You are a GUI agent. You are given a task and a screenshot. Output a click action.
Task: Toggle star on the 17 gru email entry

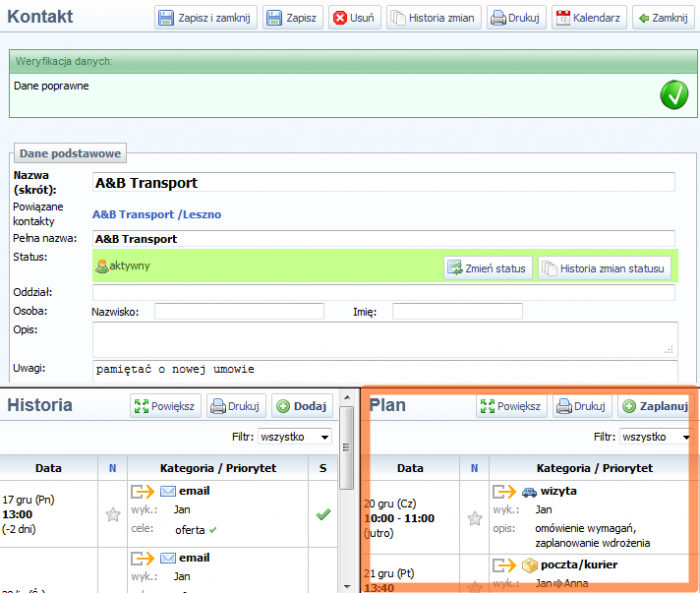pyautogui.click(x=112, y=515)
